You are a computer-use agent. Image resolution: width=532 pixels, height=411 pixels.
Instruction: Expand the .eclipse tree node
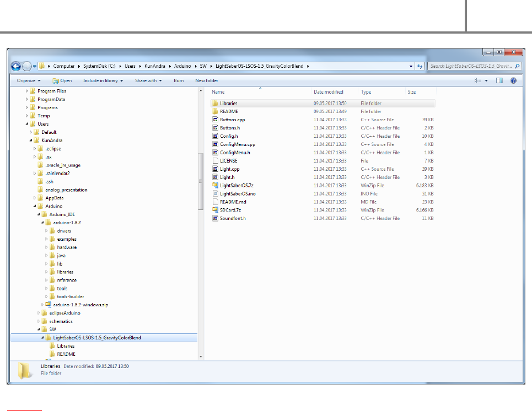click(x=35, y=149)
